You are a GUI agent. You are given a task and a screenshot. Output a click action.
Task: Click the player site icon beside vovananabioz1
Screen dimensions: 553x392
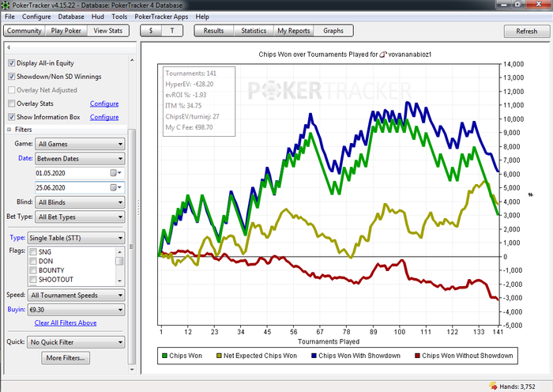[383, 55]
